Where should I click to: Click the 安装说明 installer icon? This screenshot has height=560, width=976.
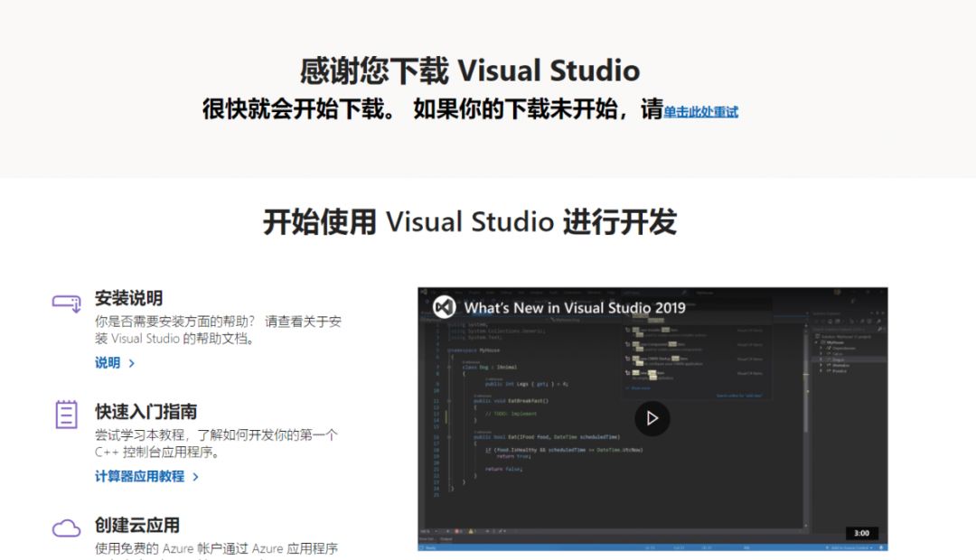tap(67, 303)
